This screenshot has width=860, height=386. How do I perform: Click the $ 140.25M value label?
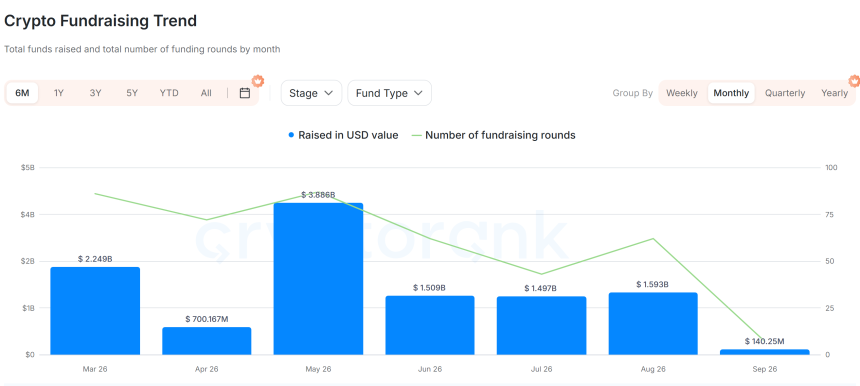[x=765, y=341]
